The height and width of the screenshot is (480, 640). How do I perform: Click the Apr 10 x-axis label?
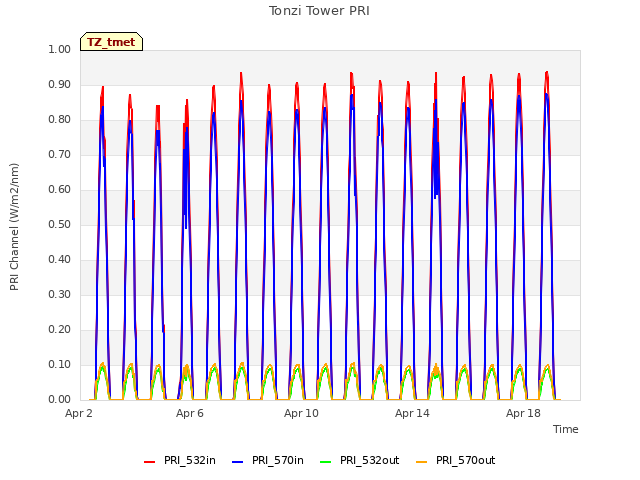pos(301,413)
